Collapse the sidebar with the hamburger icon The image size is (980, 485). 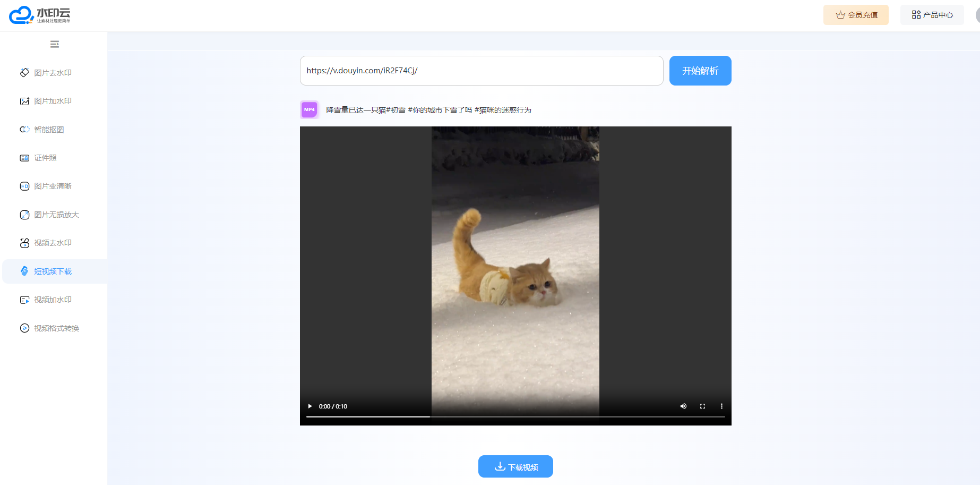point(54,44)
